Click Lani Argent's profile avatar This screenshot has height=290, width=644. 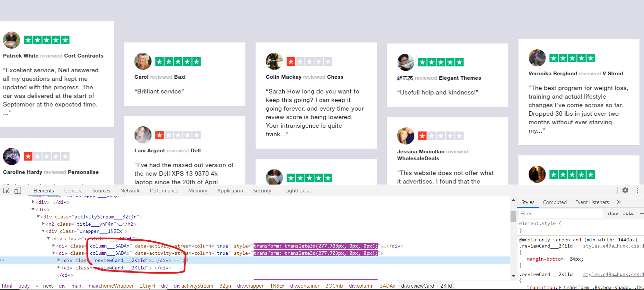click(x=143, y=135)
